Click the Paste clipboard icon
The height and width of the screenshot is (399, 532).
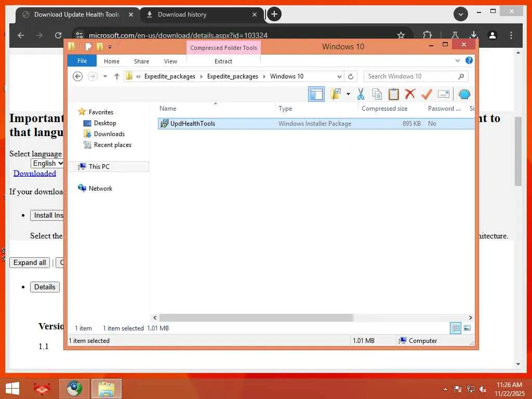click(394, 94)
